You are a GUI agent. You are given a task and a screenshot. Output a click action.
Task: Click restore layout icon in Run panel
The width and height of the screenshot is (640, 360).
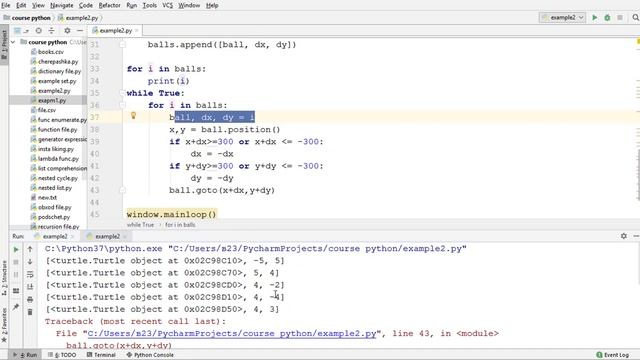(x=16, y=291)
